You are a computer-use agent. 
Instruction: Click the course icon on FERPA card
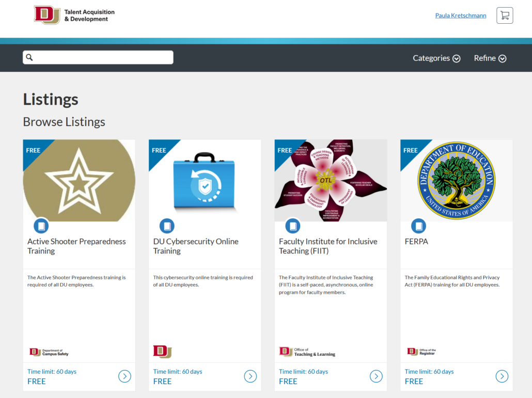tap(419, 226)
